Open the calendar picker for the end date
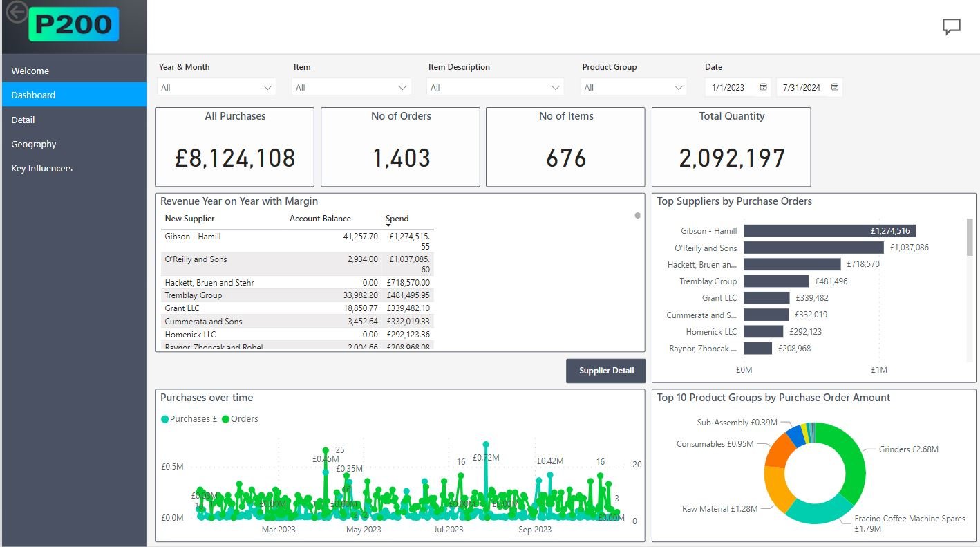 (x=833, y=87)
